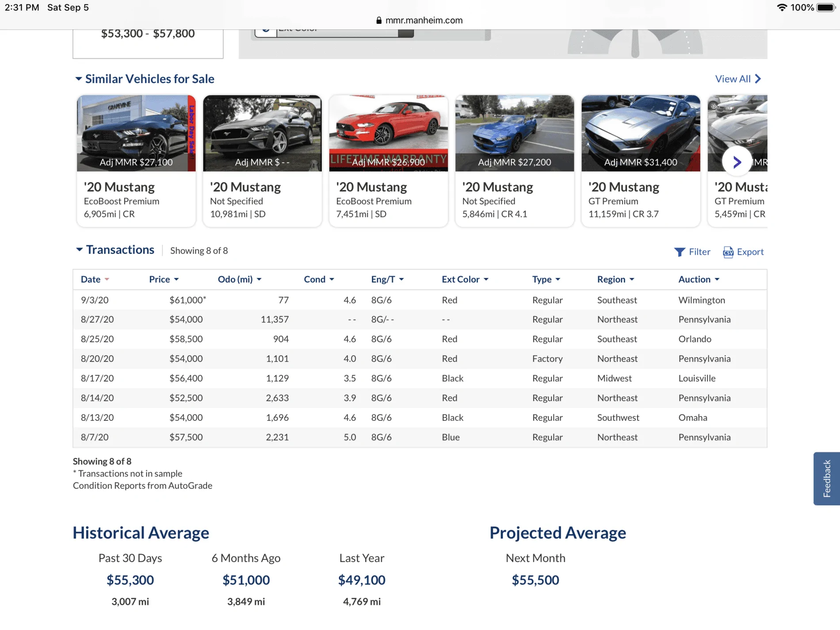This screenshot has height=630, width=840.
Task: Open the Mustang Not Specified 10,981mi card
Action: [x=262, y=161]
